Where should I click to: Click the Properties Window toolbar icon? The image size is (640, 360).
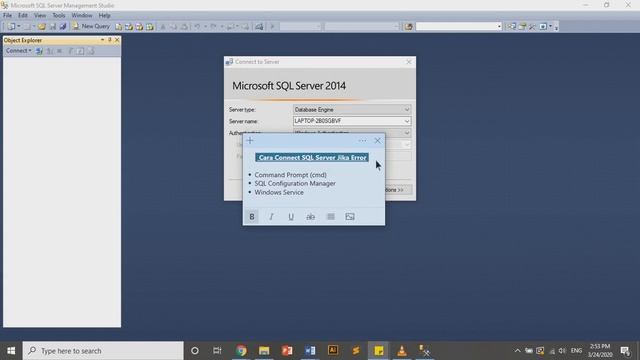(522, 27)
